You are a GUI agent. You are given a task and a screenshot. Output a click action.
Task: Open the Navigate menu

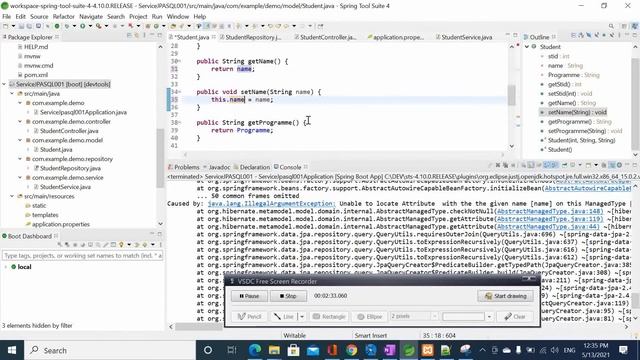[91, 17]
